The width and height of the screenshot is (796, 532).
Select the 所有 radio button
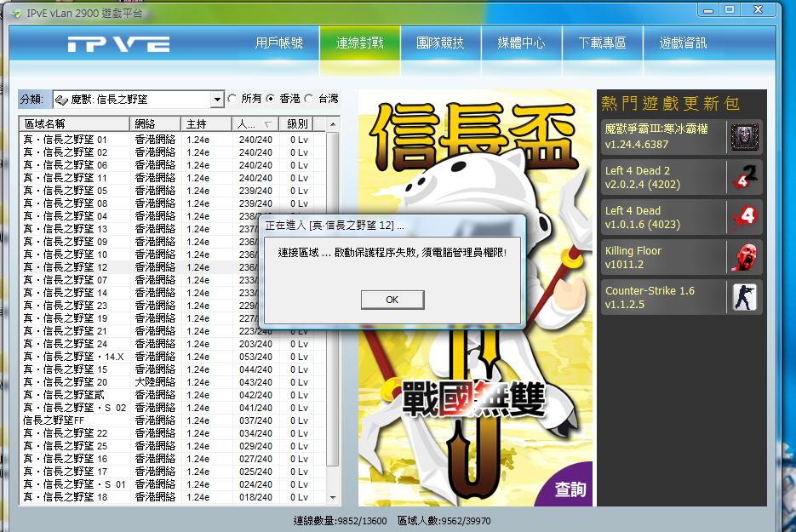tap(232, 99)
